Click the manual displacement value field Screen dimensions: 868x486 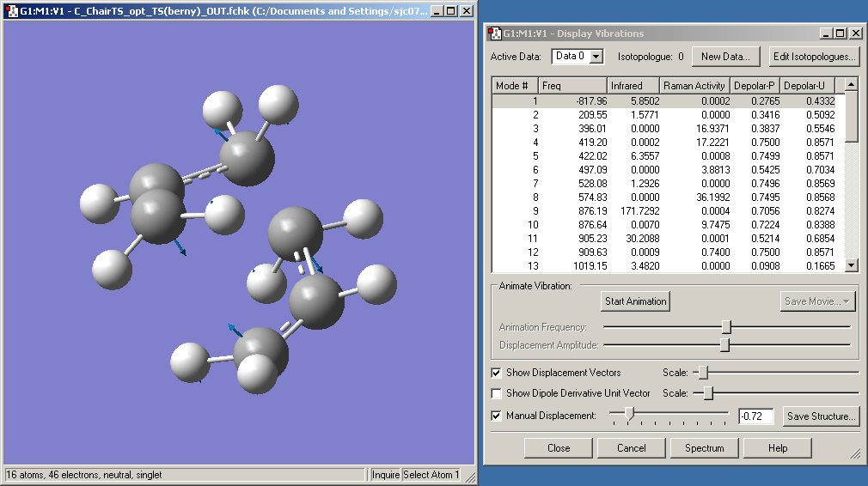755,416
